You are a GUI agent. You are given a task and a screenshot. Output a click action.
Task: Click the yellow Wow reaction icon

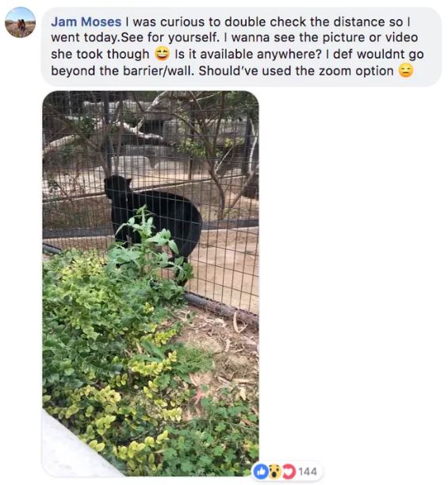coord(274,472)
